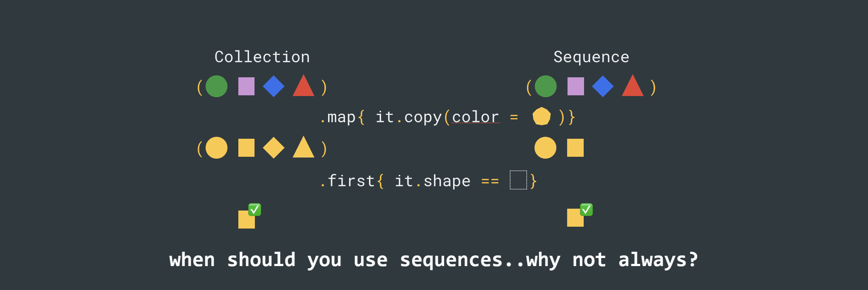Click the green checkmark on the Sequence result

(x=586, y=210)
